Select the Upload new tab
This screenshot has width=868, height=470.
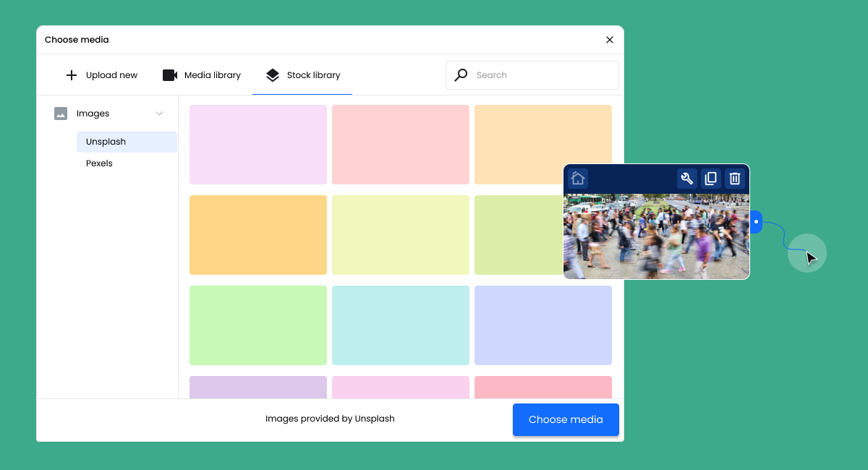(x=102, y=74)
